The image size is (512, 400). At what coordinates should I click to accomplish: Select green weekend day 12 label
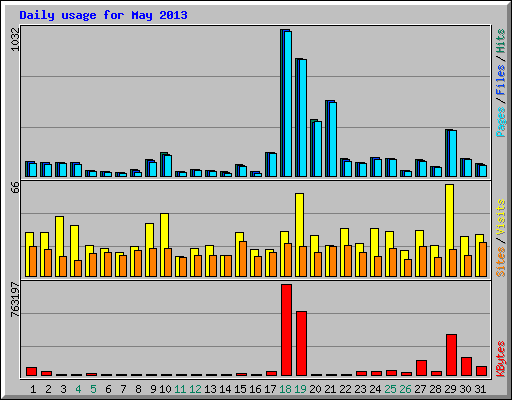pos(195,389)
